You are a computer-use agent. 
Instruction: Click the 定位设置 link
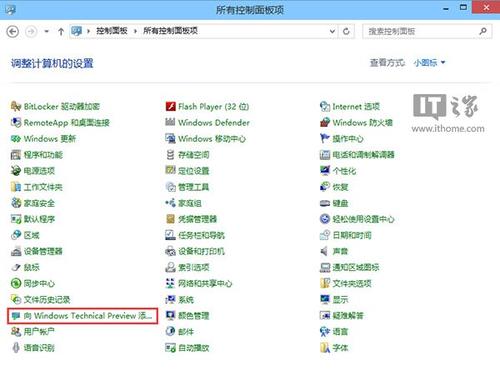pos(194,171)
